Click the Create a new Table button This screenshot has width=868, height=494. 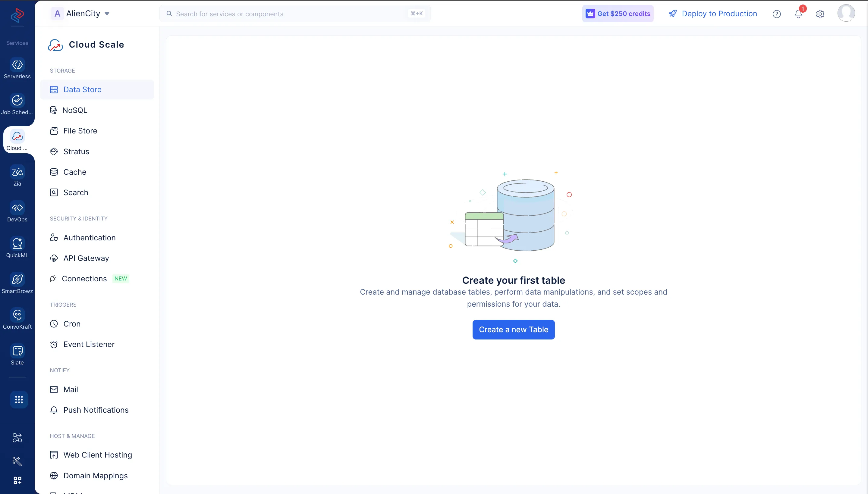click(x=513, y=329)
